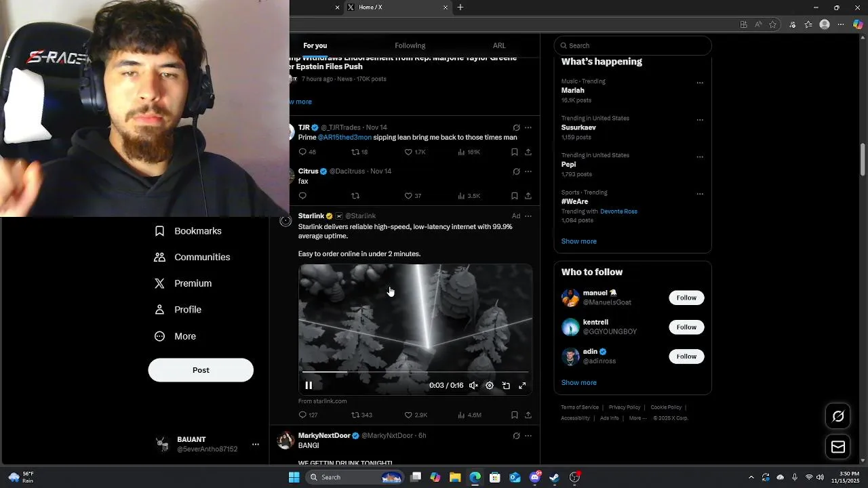
Task: Open the Devonte Ross trending link
Action: [618, 211]
